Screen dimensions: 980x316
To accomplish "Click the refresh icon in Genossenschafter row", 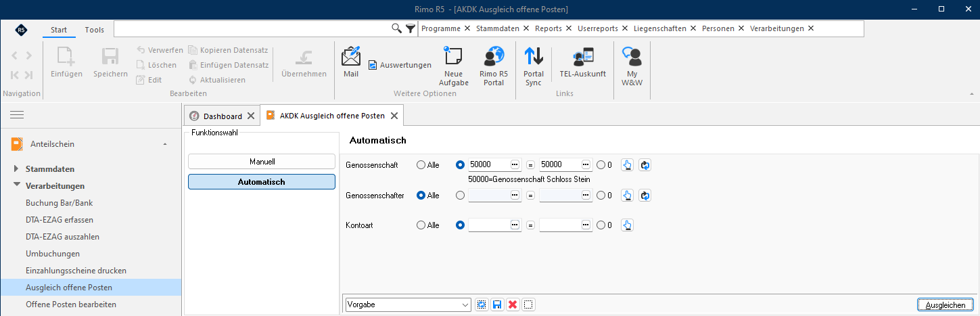I will (x=645, y=195).
